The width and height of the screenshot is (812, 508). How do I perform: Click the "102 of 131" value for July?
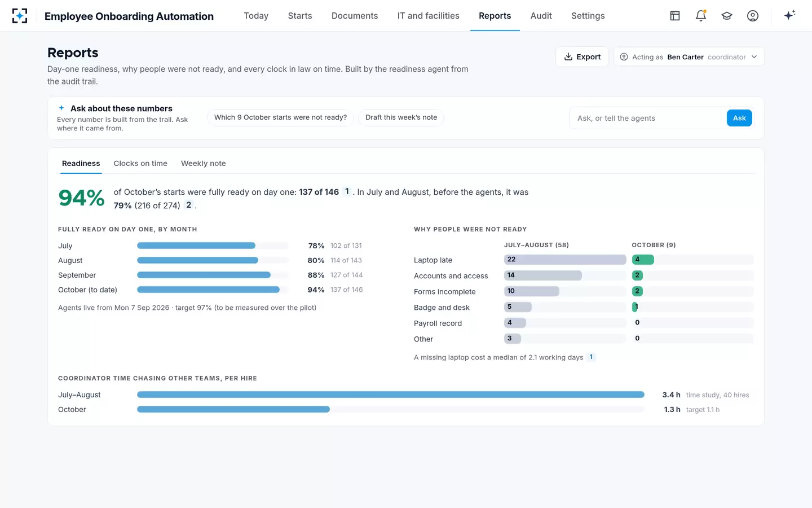[x=346, y=246]
